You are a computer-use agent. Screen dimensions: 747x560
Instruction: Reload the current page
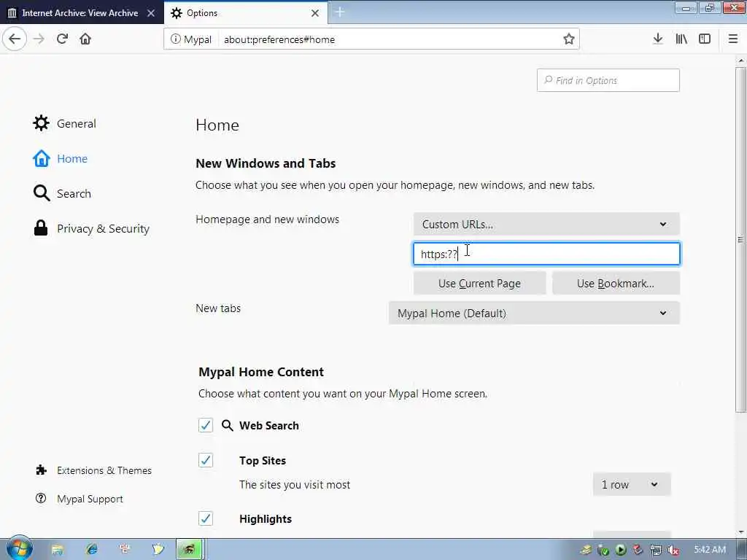[63, 39]
